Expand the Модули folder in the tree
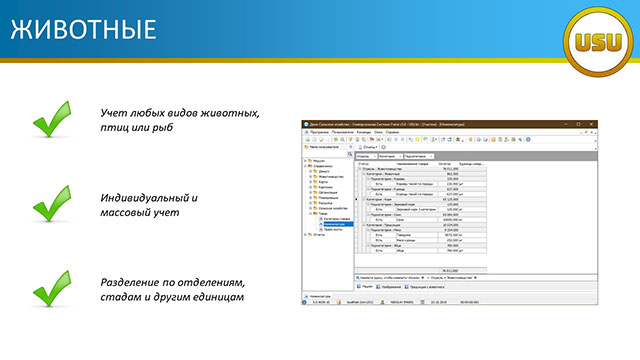This screenshot has height=360, width=640. pyautogui.click(x=305, y=161)
